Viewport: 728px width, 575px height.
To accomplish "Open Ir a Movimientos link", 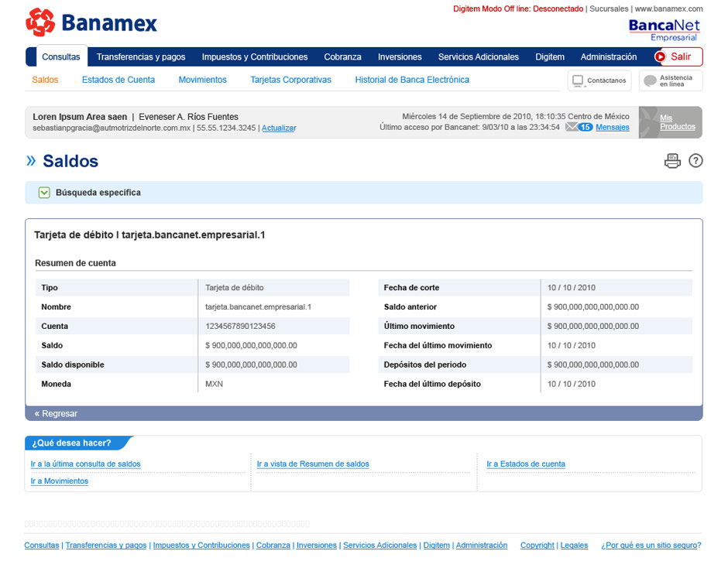I will pyautogui.click(x=60, y=481).
